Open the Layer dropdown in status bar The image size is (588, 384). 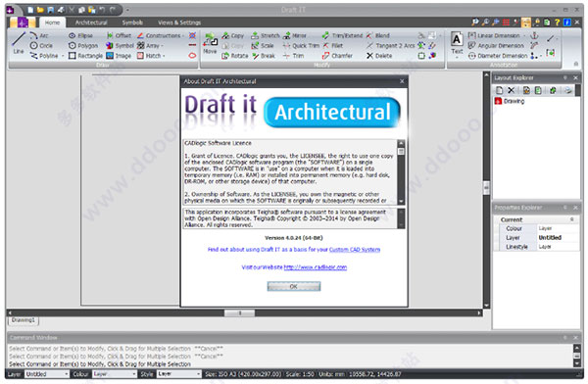tap(47, 374)
